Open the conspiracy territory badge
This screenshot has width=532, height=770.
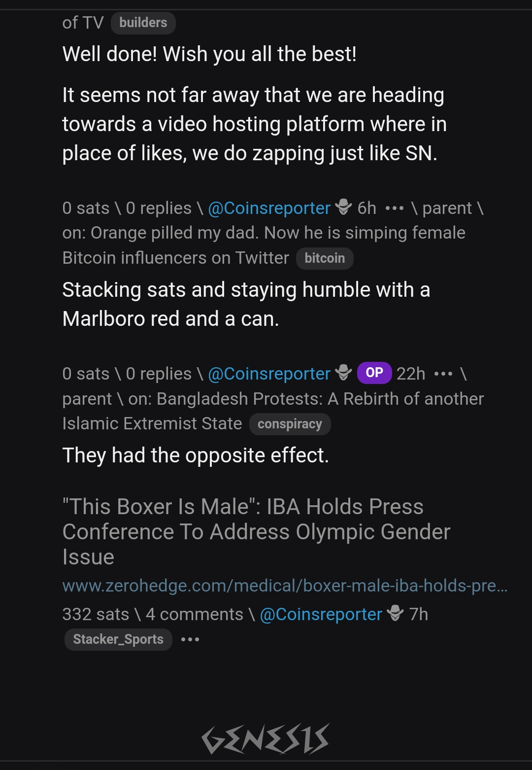pos(290,424)
